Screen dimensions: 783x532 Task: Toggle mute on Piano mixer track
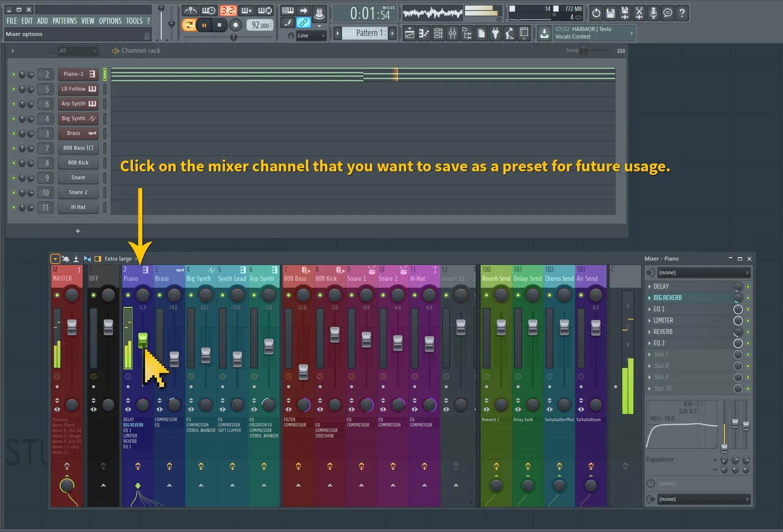pyautogui.click(x=128, y=295)
